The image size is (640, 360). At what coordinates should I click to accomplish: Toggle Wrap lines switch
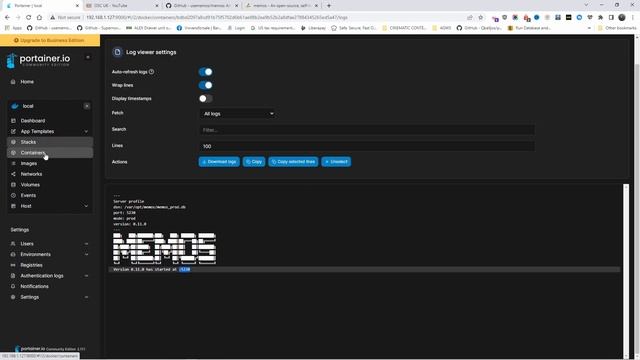(205, 85)
